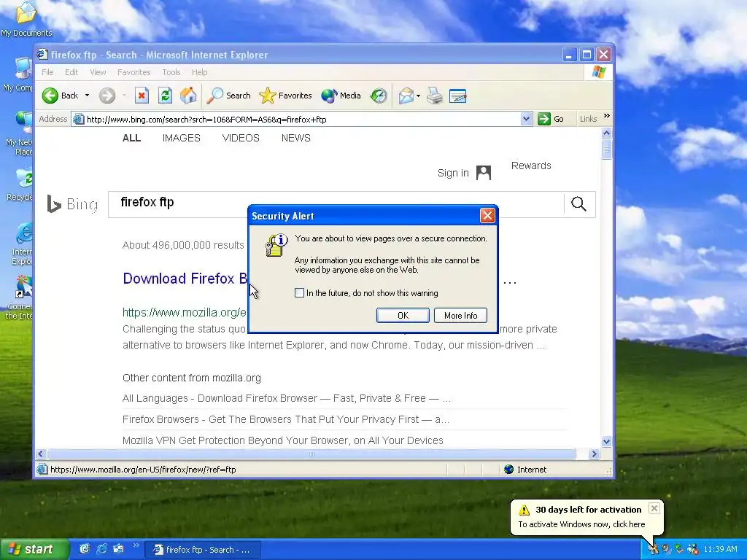
Task: Go to Home page icon
Action: point(188,96)
